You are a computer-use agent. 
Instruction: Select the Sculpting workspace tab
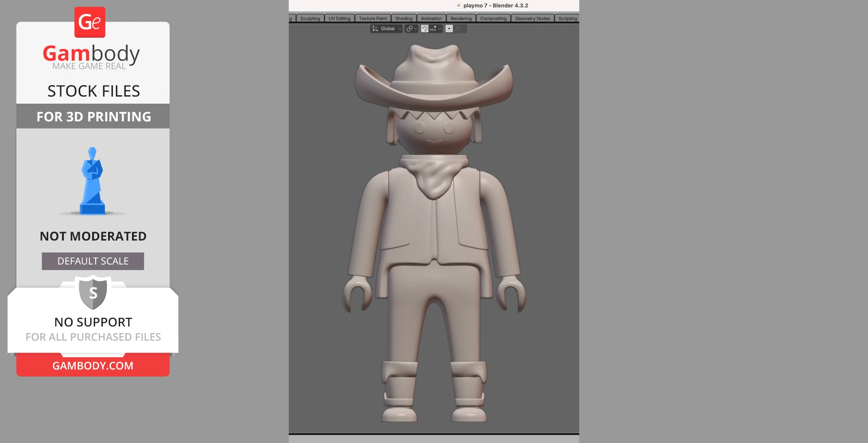point(310,18)
